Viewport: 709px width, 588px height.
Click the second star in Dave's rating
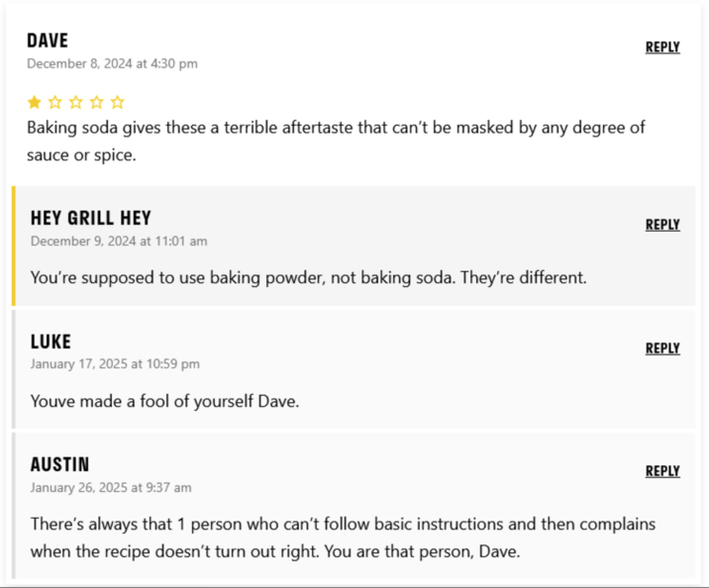click(x=55, y=102)
